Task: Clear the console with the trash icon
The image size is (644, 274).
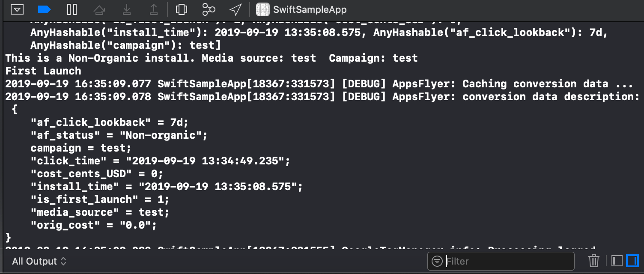Action: [593, 261]
